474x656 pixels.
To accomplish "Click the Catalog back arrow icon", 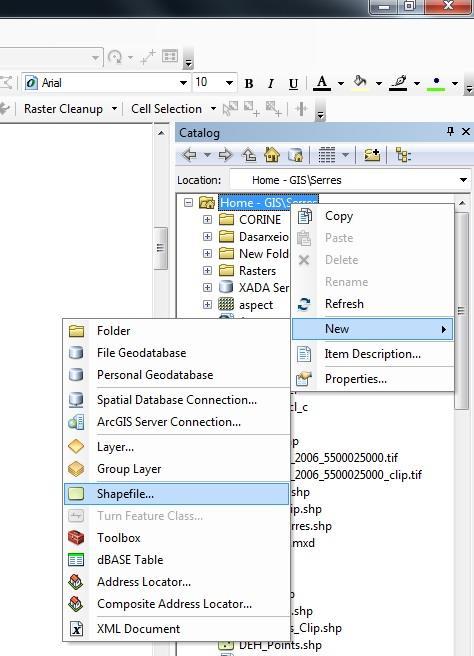I will coord(190,155).
